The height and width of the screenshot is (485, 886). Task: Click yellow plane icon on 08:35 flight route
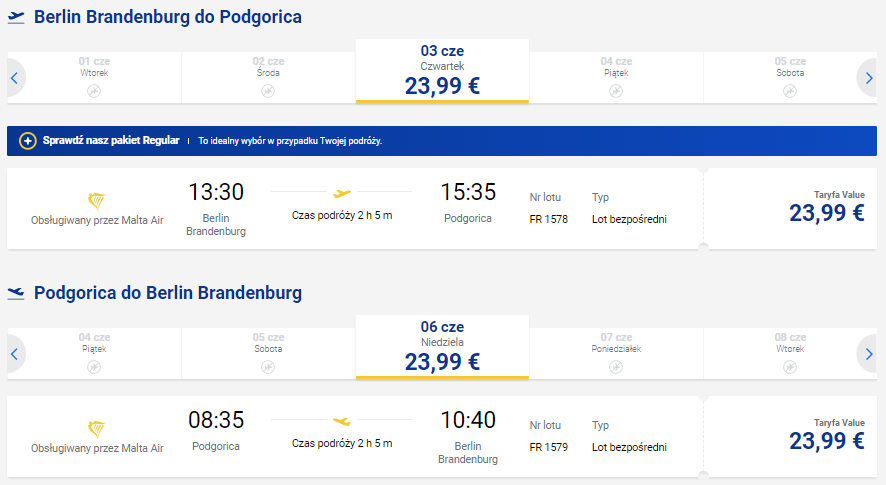tap(342, 421)
